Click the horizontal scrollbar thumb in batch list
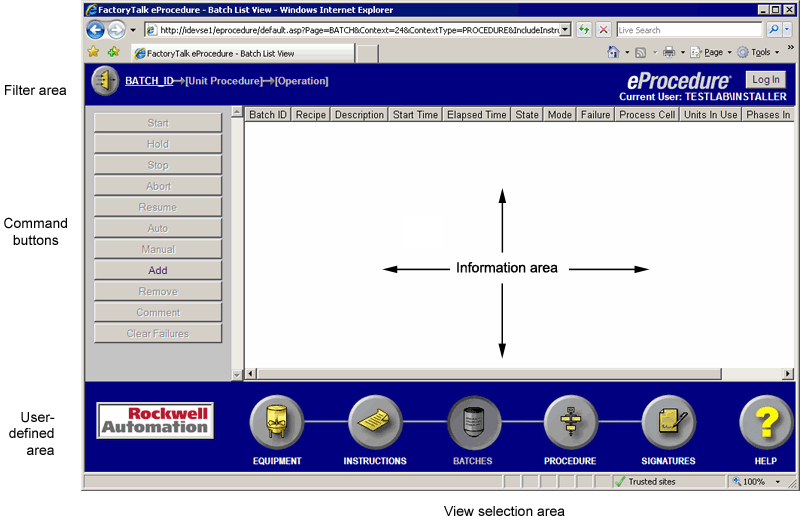Viewport: 800px width, 528px height. 489,374
